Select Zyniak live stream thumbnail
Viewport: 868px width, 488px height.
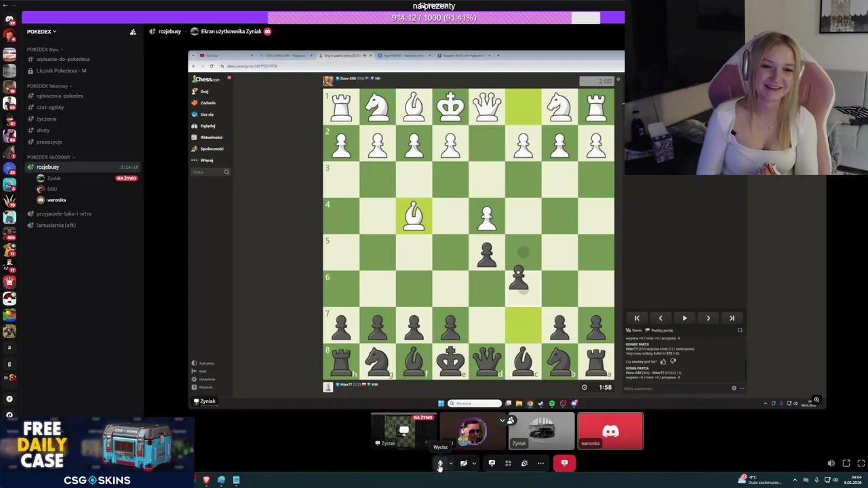pyautogui.click(x=403, y=431)
